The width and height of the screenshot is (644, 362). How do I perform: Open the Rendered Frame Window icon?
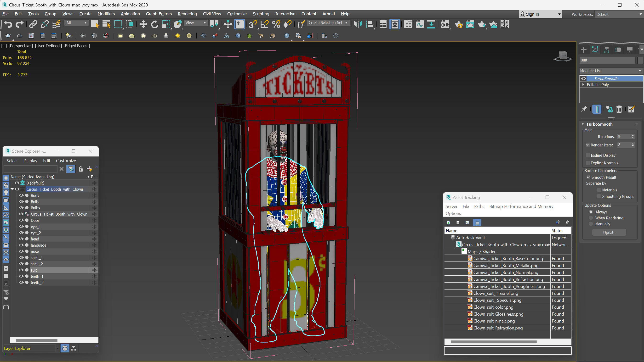pos(470,24)
